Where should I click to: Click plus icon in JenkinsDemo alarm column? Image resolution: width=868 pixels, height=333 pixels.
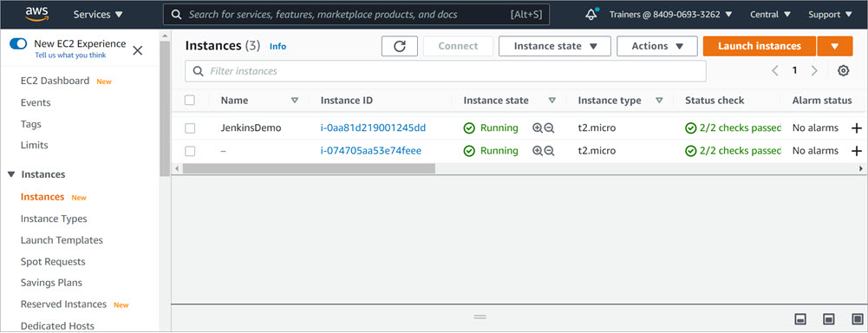[x=857, y=128]
